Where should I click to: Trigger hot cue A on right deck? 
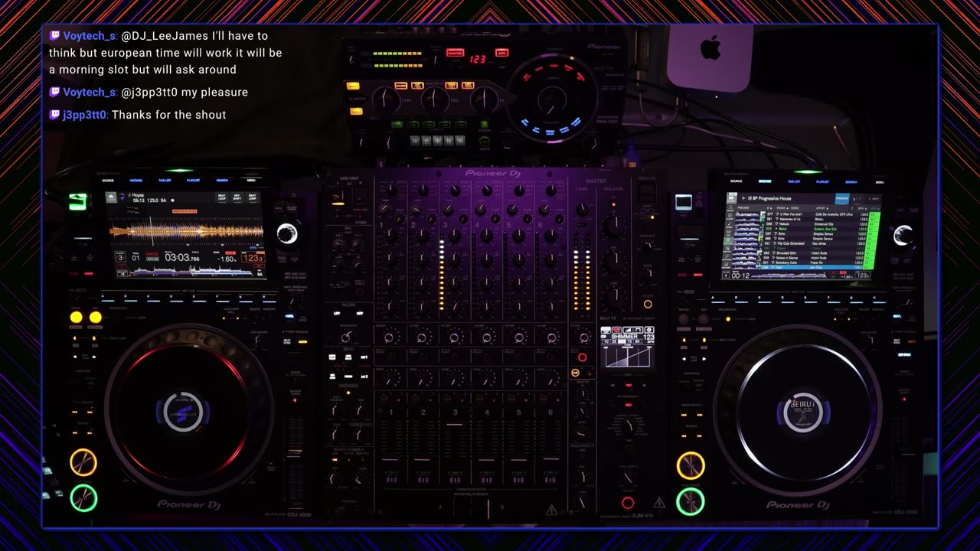click(718, 301)
